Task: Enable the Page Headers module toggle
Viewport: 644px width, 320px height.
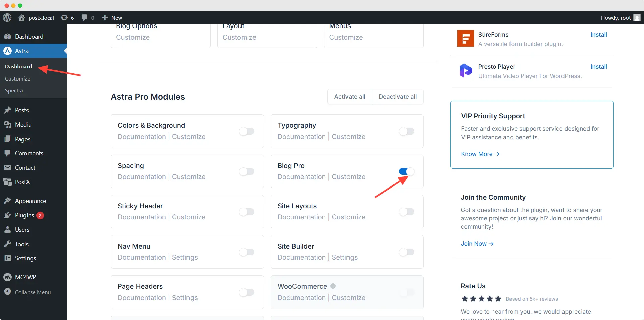Action: [x=247, y=292]
